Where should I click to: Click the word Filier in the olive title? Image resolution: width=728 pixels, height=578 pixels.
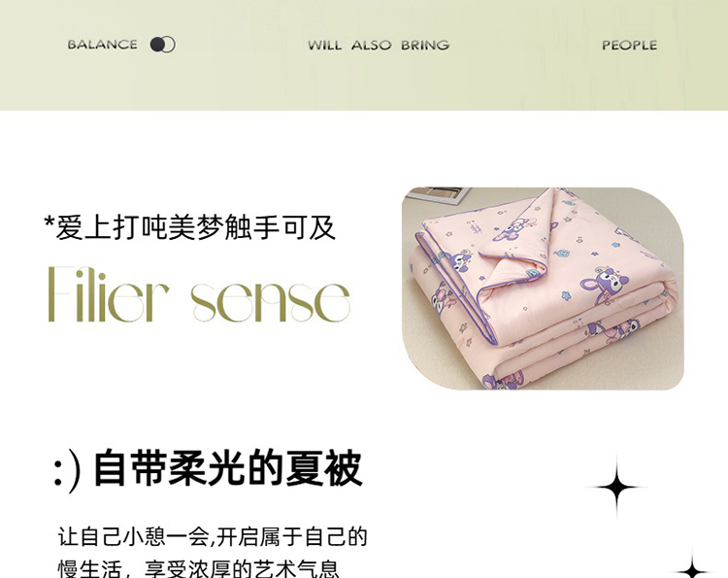tap(108, 294)
